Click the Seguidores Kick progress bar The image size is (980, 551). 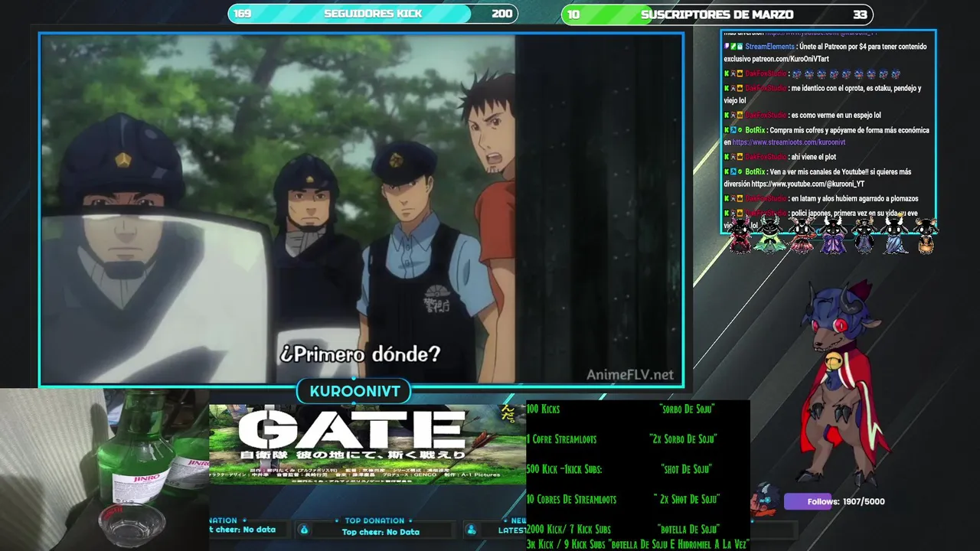373,14
